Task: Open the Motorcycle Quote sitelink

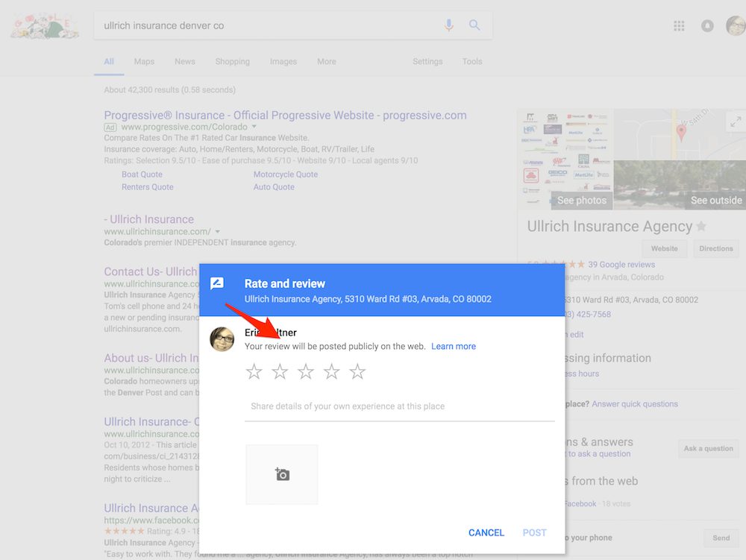Action: pyautogui.click(x=286, y=174)
